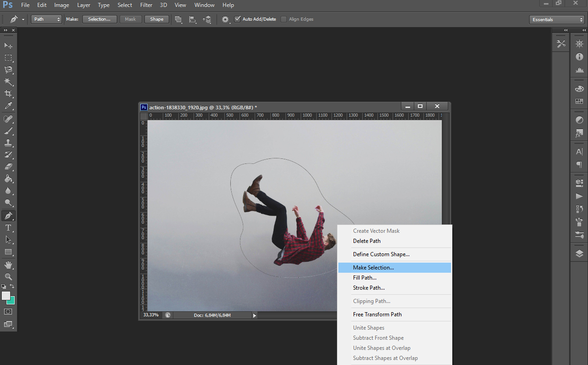The width and height of the screenshot is (588, 365).
Task: Select the Lasso tool
Action: pyautogui.click(x=8, y=70)
